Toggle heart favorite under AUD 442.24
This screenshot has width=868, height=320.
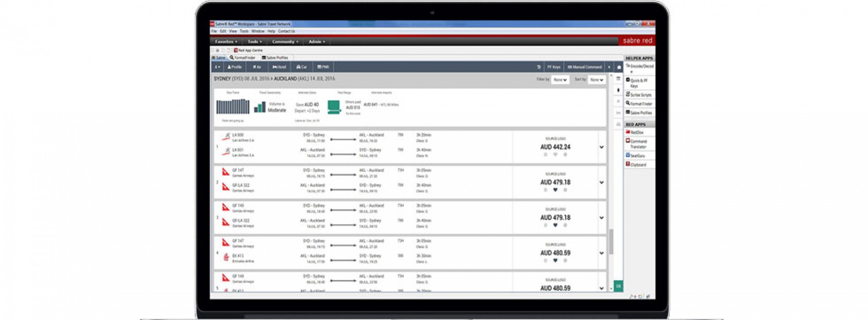tap(555, 155)
